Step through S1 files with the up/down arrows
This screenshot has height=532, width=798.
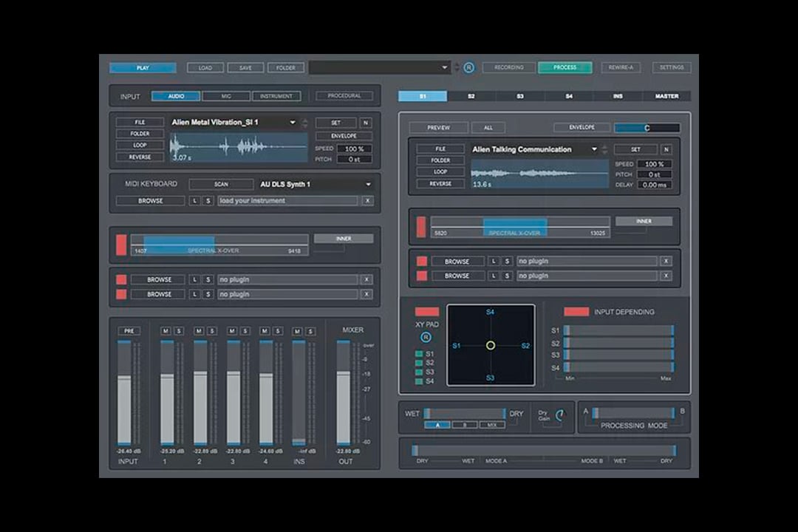pyautogui.click(x=604, y=149)
